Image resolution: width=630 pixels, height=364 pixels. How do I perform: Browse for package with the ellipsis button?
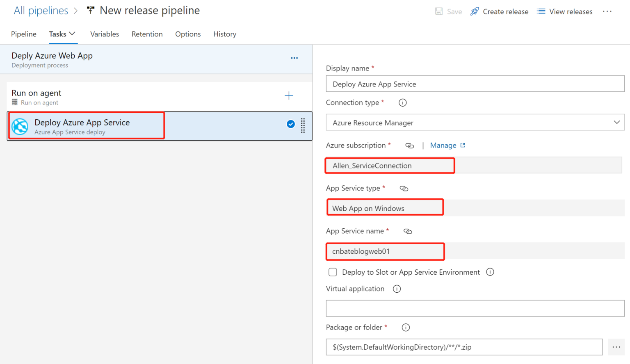click(616, 347)
